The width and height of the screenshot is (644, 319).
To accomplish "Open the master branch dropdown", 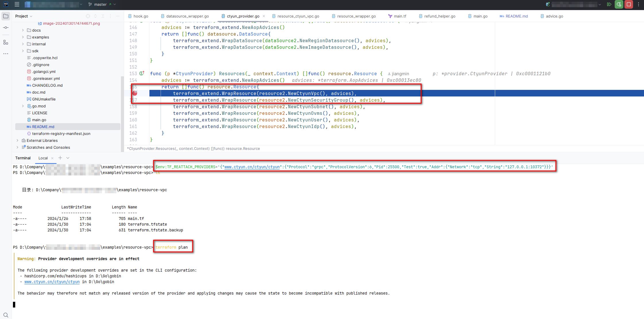I will [102, 4].
